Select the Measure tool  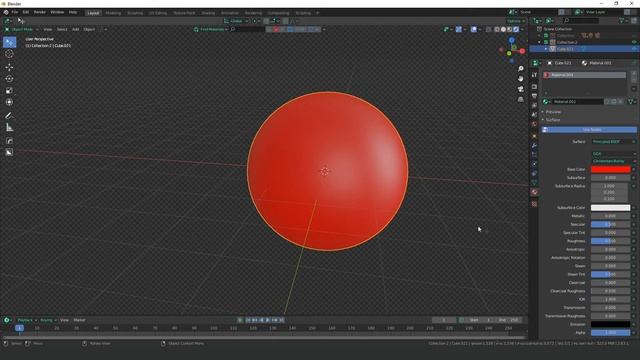coord(9,128)
